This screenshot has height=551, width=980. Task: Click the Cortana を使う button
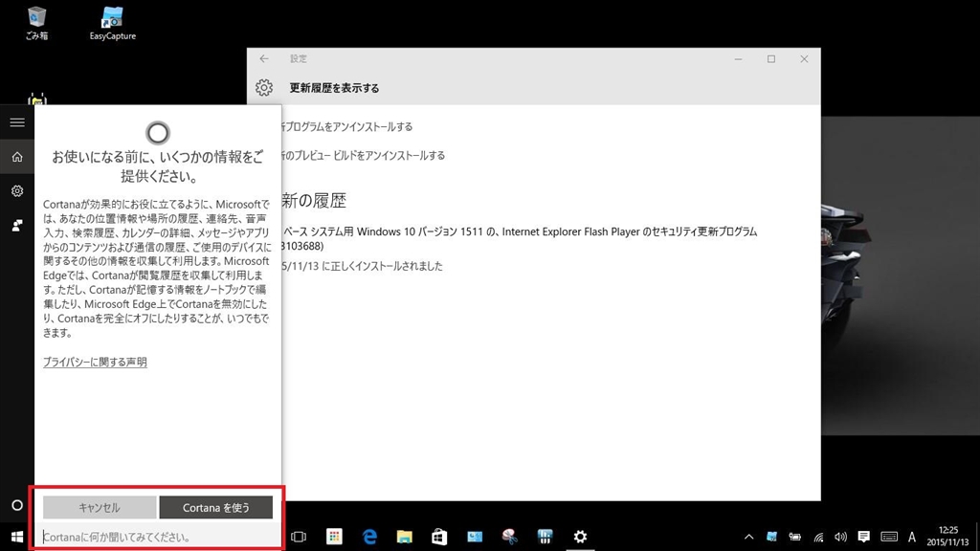215,507
